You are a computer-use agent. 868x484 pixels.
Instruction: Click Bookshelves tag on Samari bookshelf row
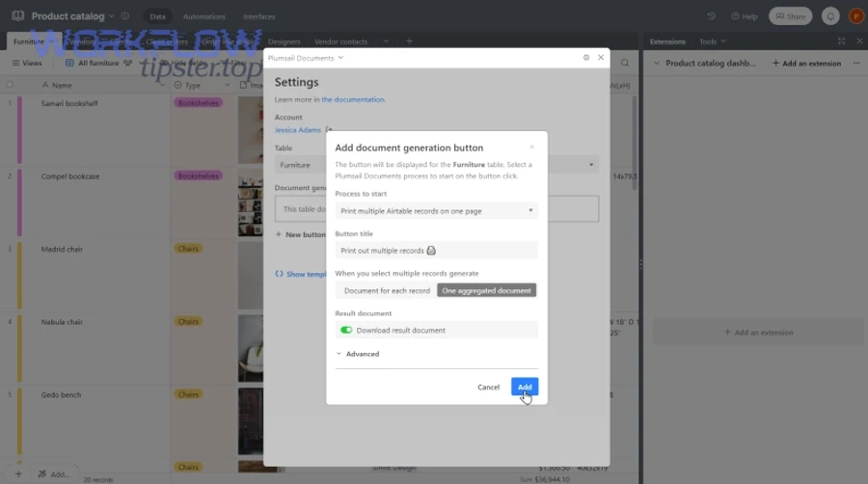click(x=198, y=103)
